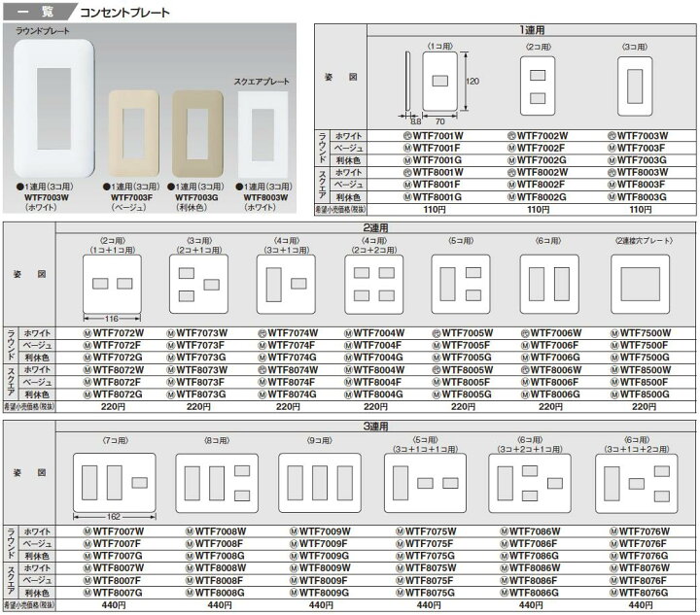Select the 2連用 3コ+1コ用 plate diagram

pyautogui.click(x=286, y=284)
